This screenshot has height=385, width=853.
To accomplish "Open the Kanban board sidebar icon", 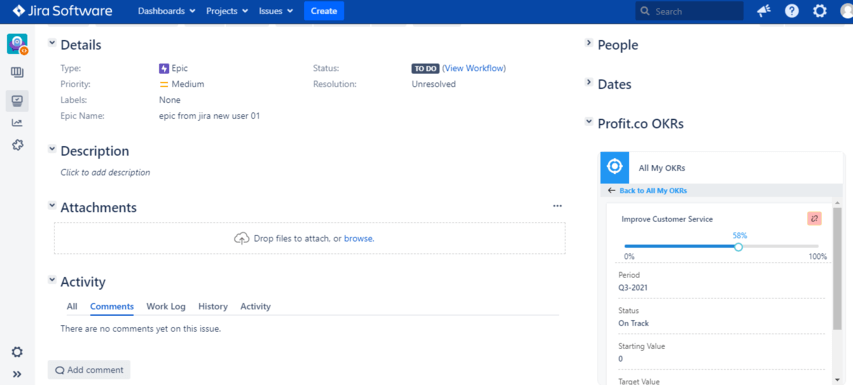I will (x=17, y=72).
